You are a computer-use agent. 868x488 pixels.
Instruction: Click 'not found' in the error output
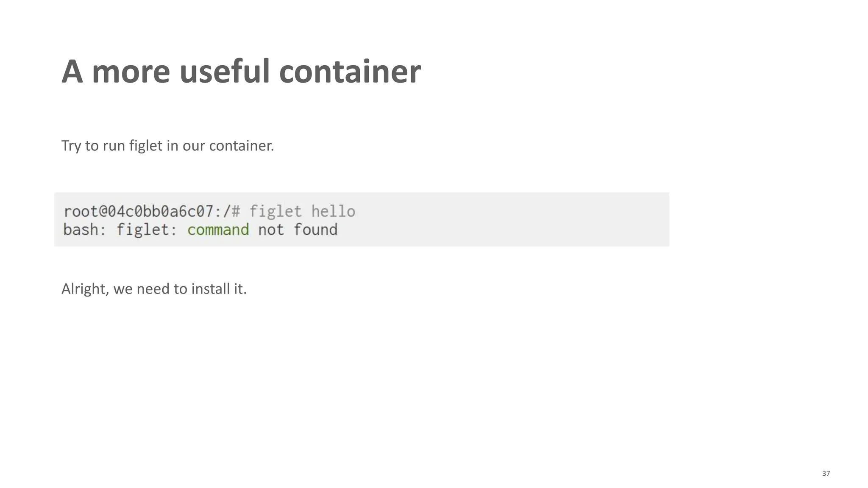298,230
